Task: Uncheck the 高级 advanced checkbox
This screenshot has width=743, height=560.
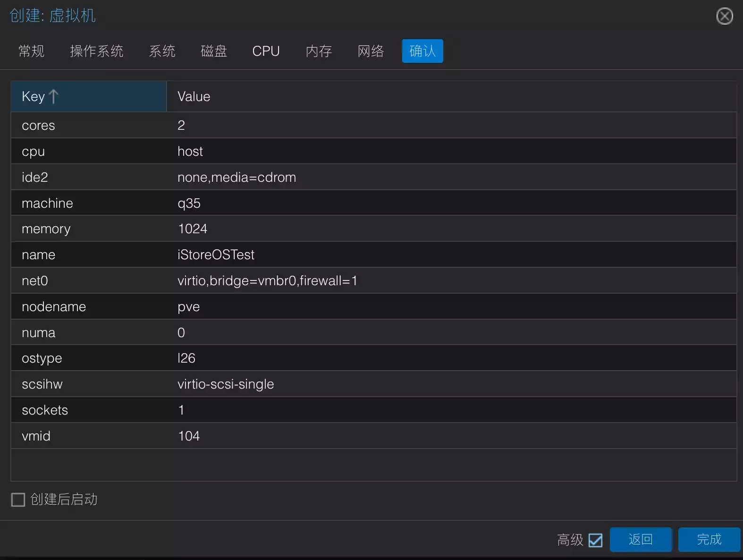Action: (595, 540)
